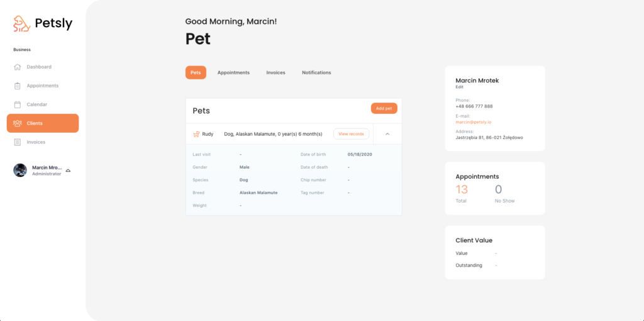Screen dimensions: 644x321
Task: Click Edit under Marcin Mrotek
Action: coord(459,87)
